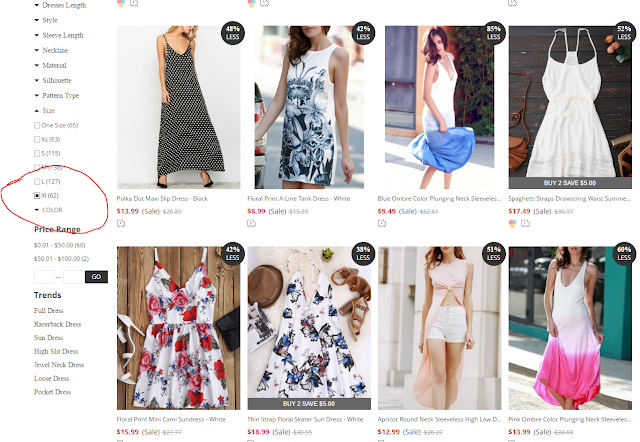The width and height of the screenshot is (640, 442).
Task: Click the 38% LESS badge on skater sun dress
Action: coord(363,253)
